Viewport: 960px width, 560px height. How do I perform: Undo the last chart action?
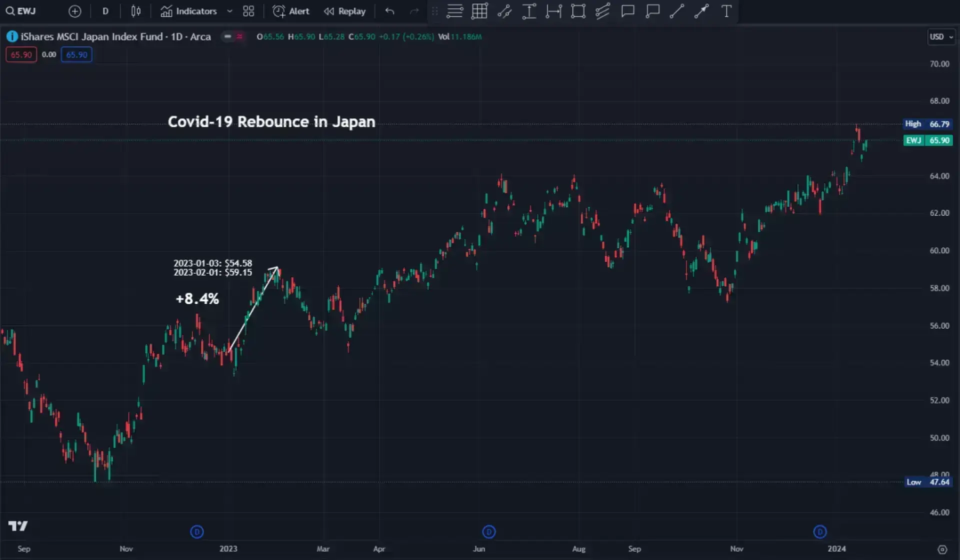(x=389, y=11)
